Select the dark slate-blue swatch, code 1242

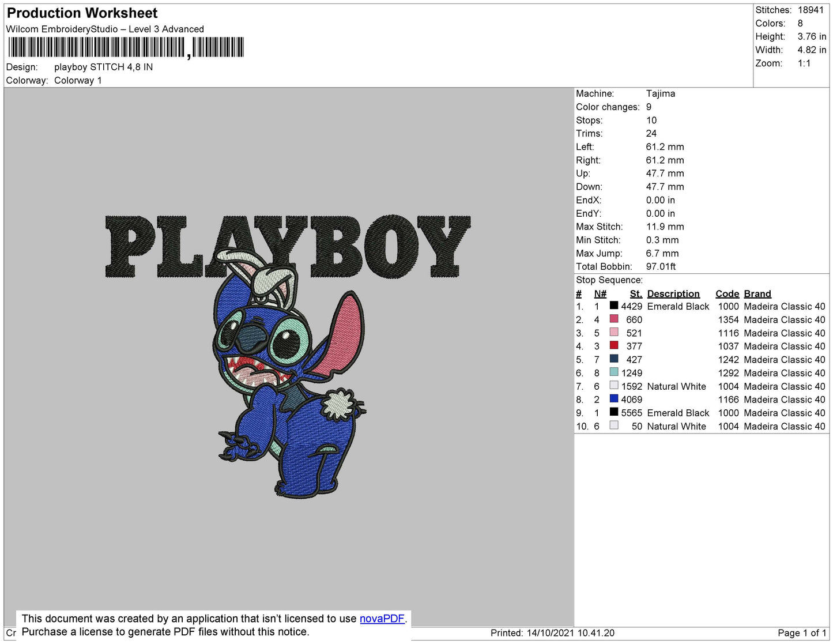coord(614,359)
